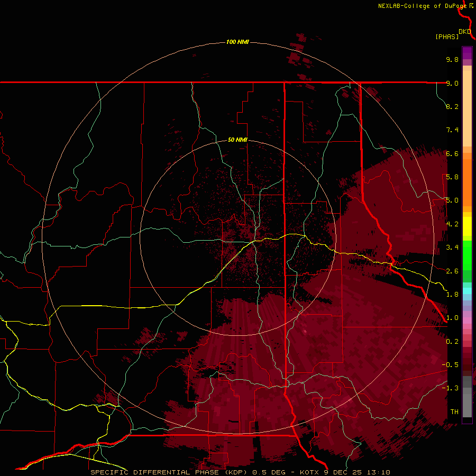476x476 pixels.
Task: Click the 1.8 legend value
Action: point(452,295)
